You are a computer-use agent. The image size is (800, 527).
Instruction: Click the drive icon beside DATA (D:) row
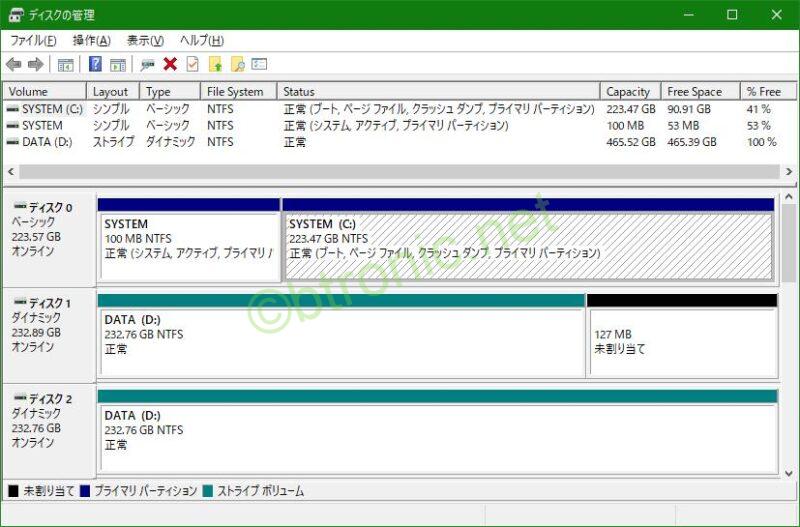coord(13,142)
